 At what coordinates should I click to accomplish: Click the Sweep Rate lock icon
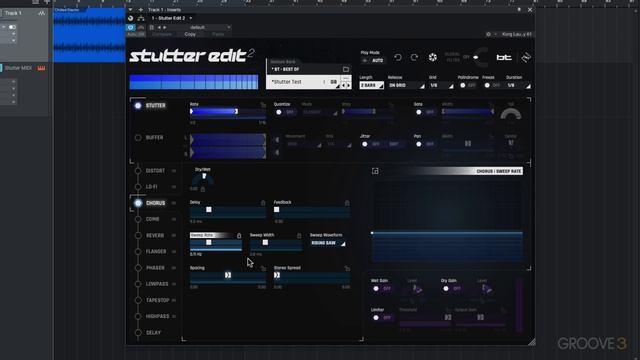click(239, 236)
